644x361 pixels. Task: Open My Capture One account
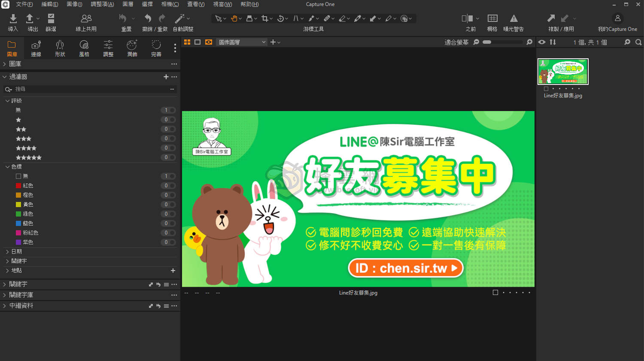[x=617, y=18]
